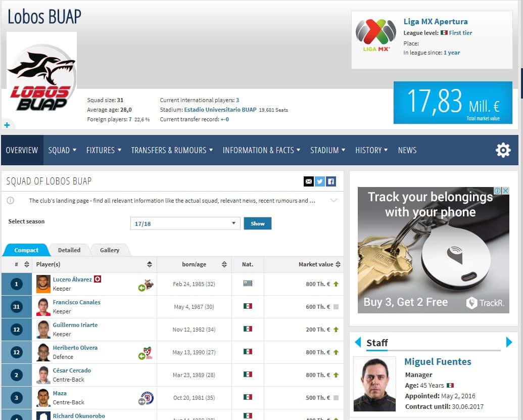The height and width of the screenshot is (420, 523).
Task: Open Estadio Universitario BUAP stadium link
Action: pos(220,110)
